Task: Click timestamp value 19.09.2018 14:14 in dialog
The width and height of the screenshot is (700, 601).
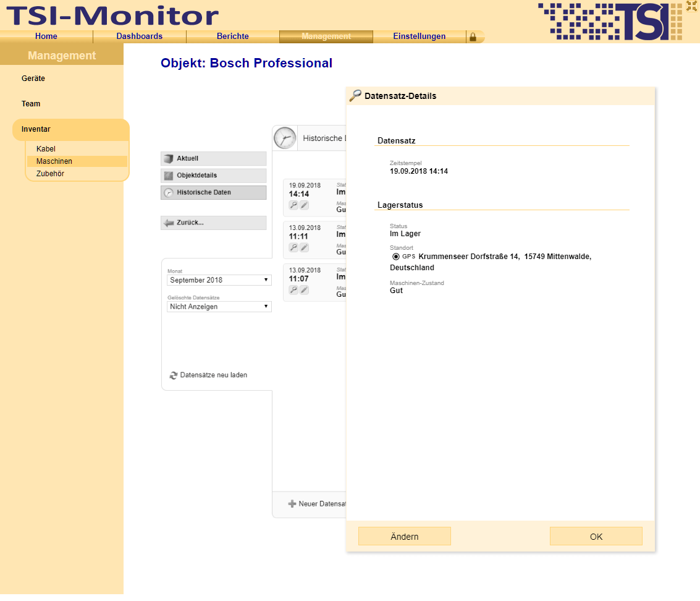Action: [419, 171]
